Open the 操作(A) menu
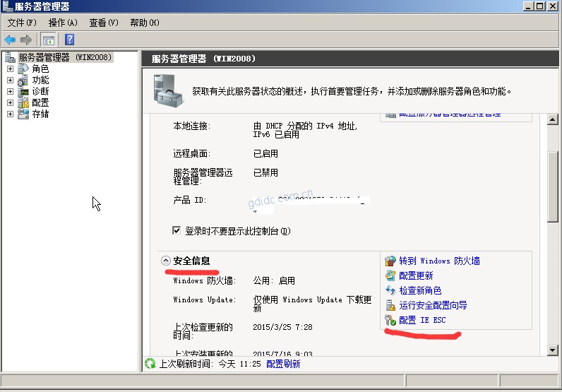 coord(63,23)
